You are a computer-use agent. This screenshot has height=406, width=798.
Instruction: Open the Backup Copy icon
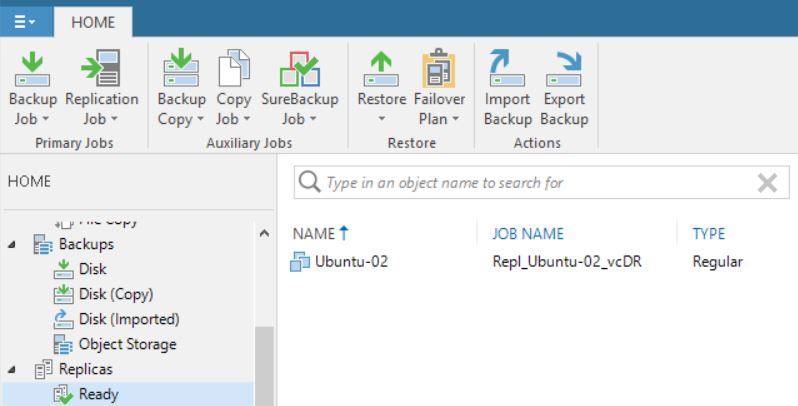click(181, 68)
